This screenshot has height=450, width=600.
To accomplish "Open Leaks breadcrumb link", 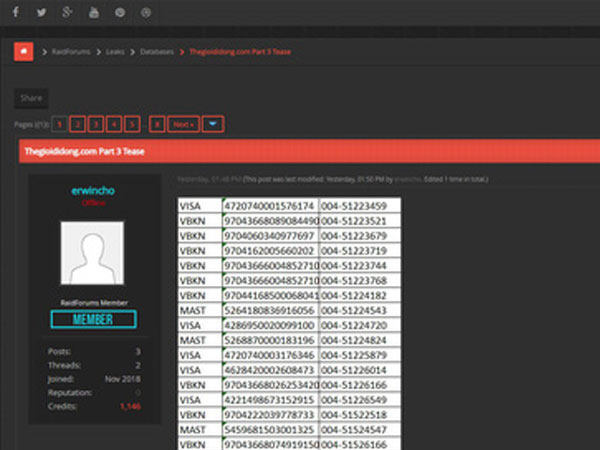I will (x=115, y=52).
